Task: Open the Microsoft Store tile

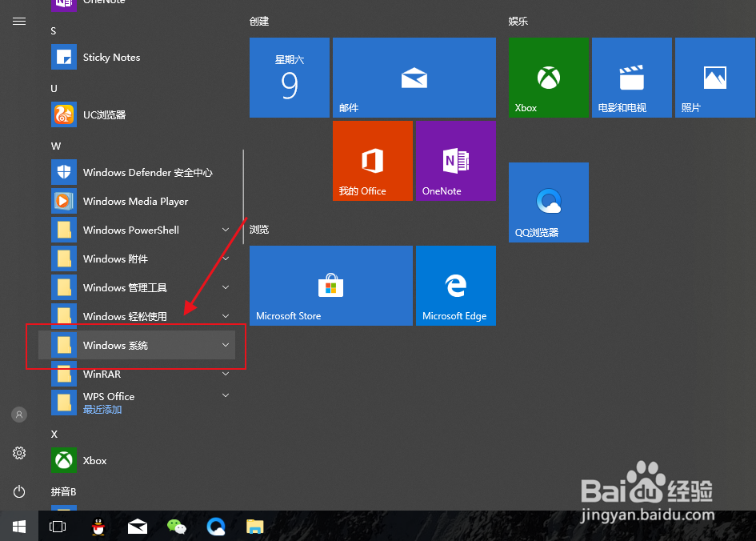Action: 331,286
